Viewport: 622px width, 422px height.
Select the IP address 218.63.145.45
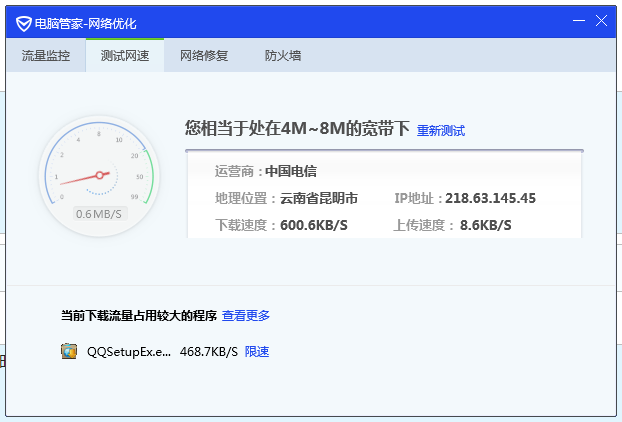(x=490, y=198)
